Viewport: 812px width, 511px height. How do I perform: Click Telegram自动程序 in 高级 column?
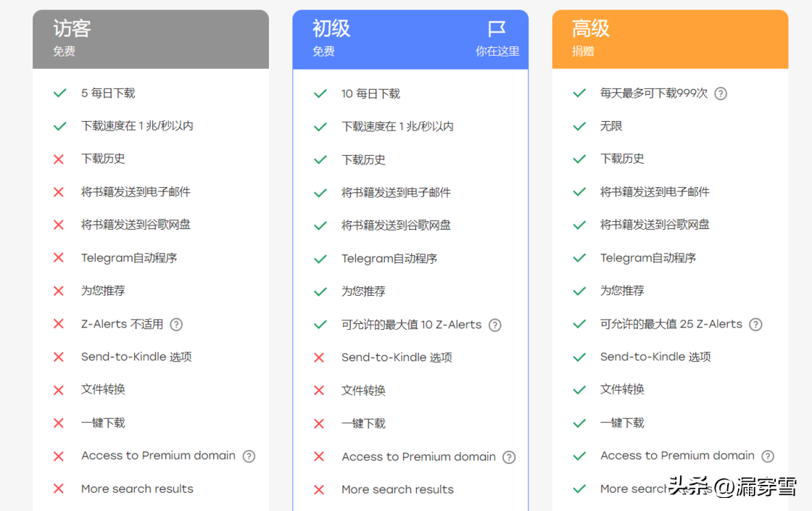point(648,258)
